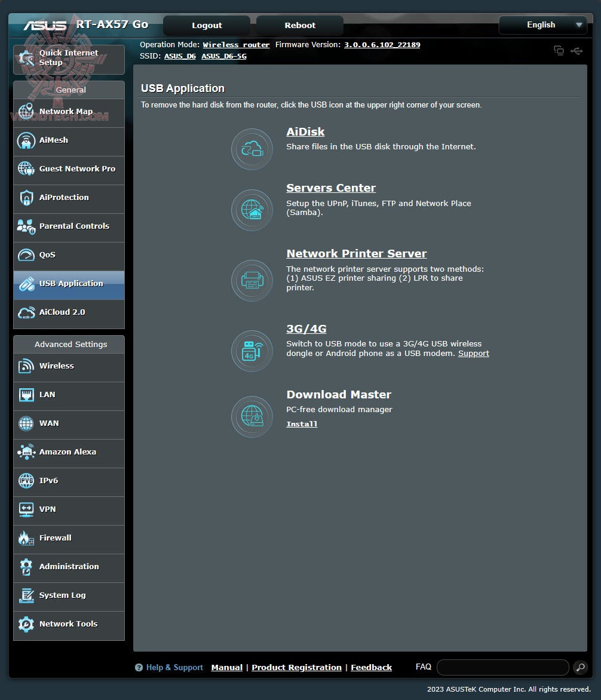Open the Manual link in the footer
Viewport: 601px width, 700px height.
tap(227, 667)
